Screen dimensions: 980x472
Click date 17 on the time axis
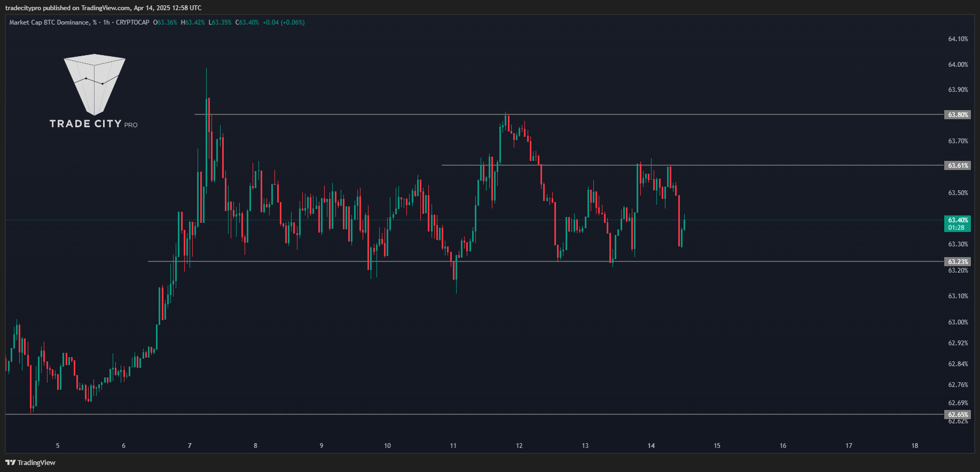(849, 446)
